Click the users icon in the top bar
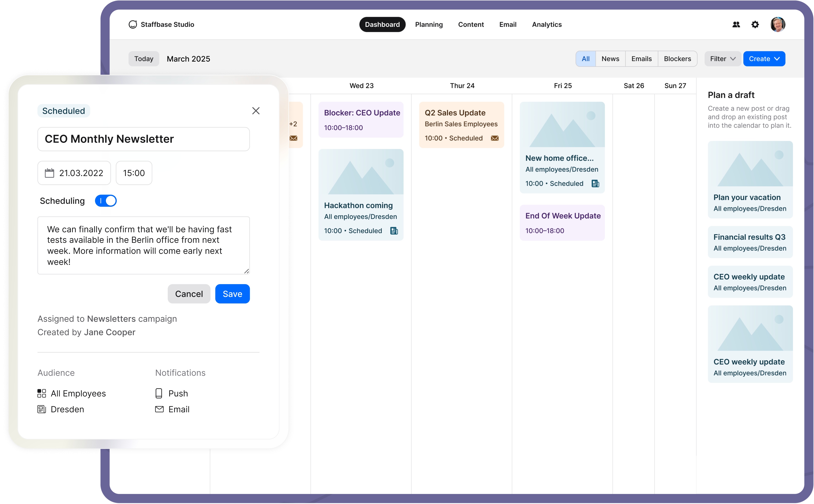This screenshot has width=814, height=504. [x=736, y=24]
